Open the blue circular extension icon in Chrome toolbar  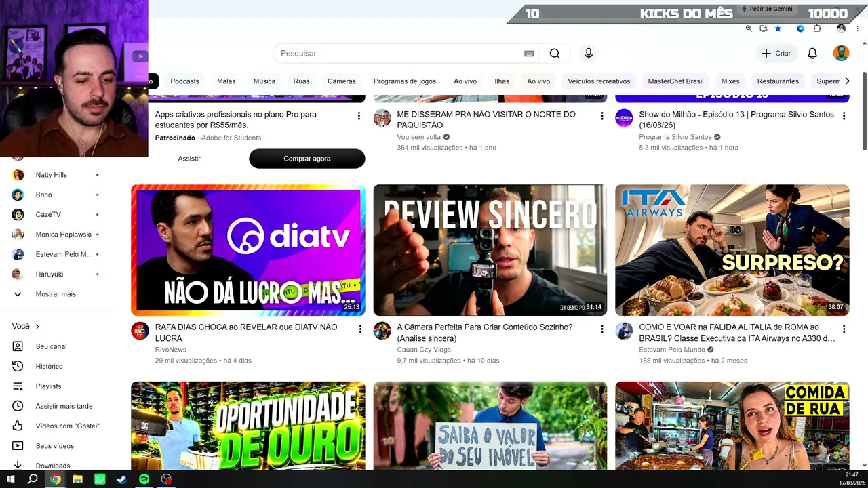click(x=801, y=28)
